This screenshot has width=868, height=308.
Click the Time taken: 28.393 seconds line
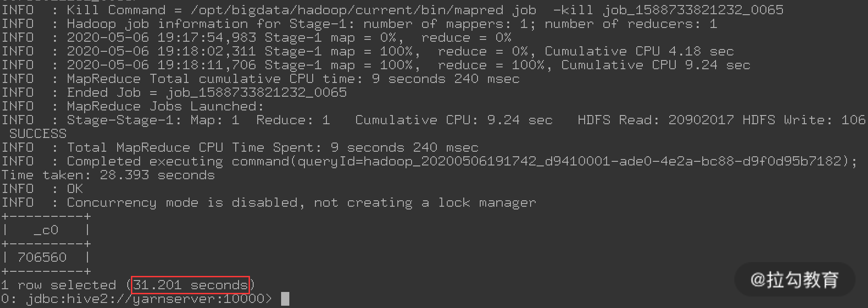pos(108,175)
